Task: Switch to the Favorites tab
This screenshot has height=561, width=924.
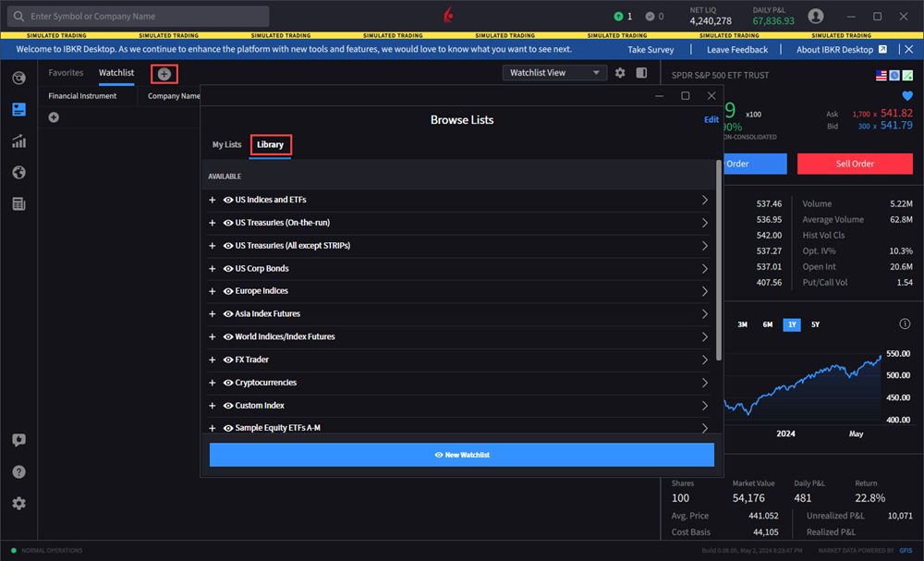Action: (x=66, y=72)
